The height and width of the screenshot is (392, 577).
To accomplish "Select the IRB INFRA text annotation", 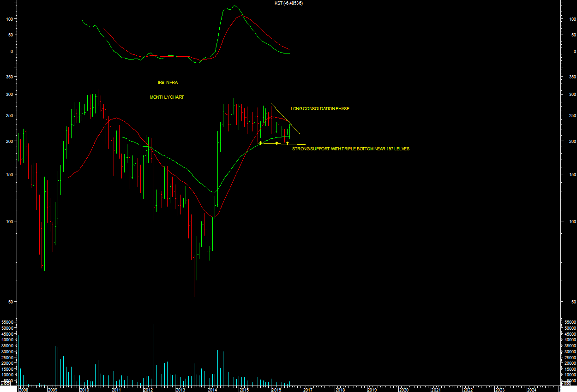I will 168,83.
